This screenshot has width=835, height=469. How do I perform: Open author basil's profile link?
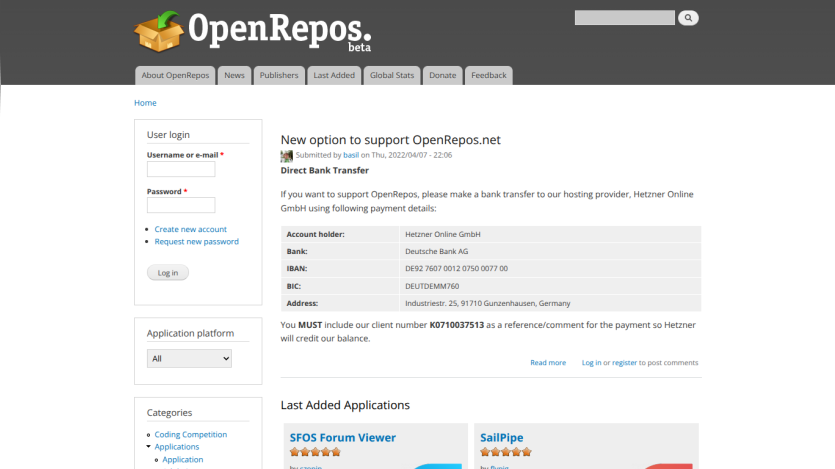351,155
